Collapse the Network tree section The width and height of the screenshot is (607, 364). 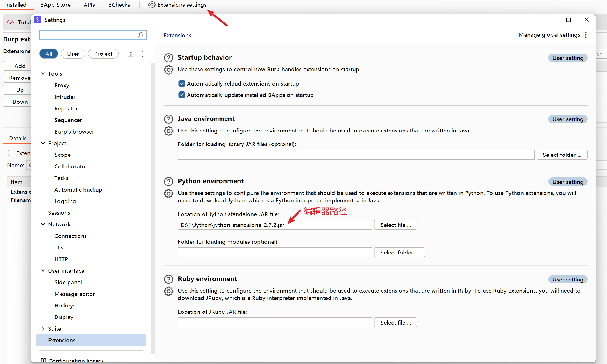[x=43, y=224]
